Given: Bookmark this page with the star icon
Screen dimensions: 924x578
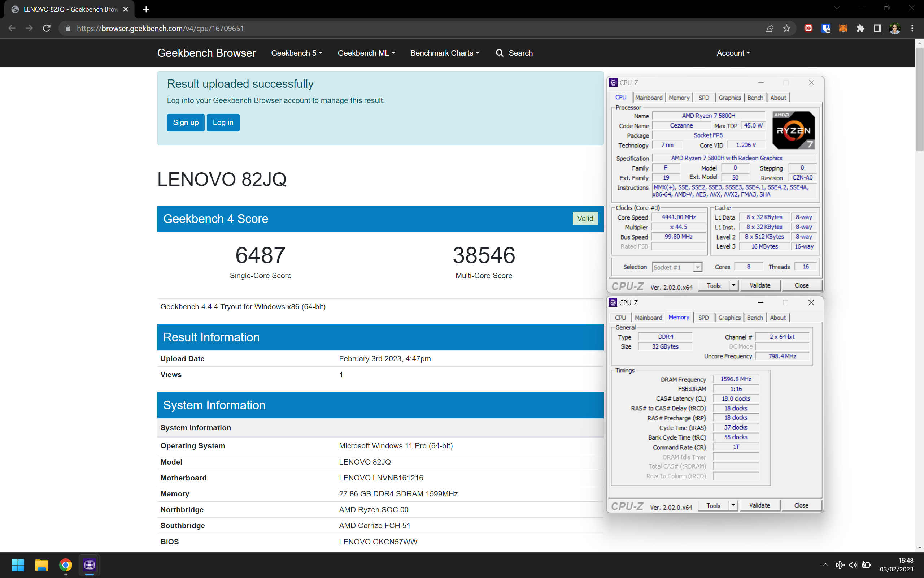Looking at the screenshot, I should tap(786, 28).
